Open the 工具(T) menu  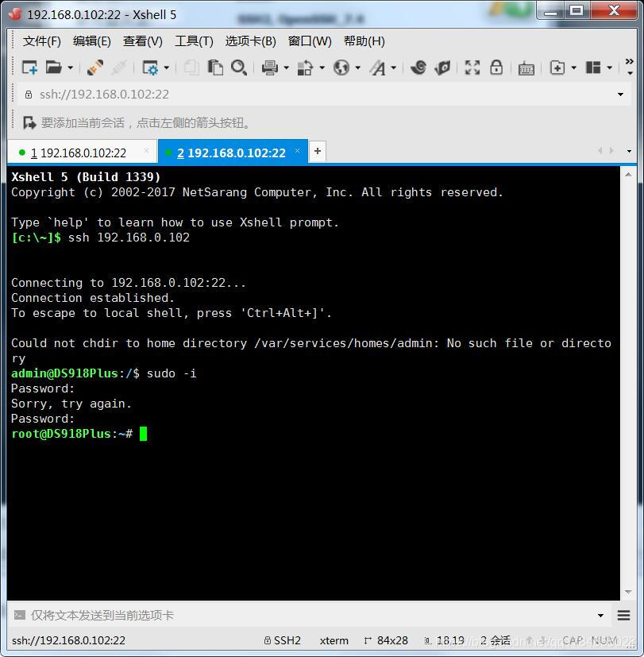[195, 41]
